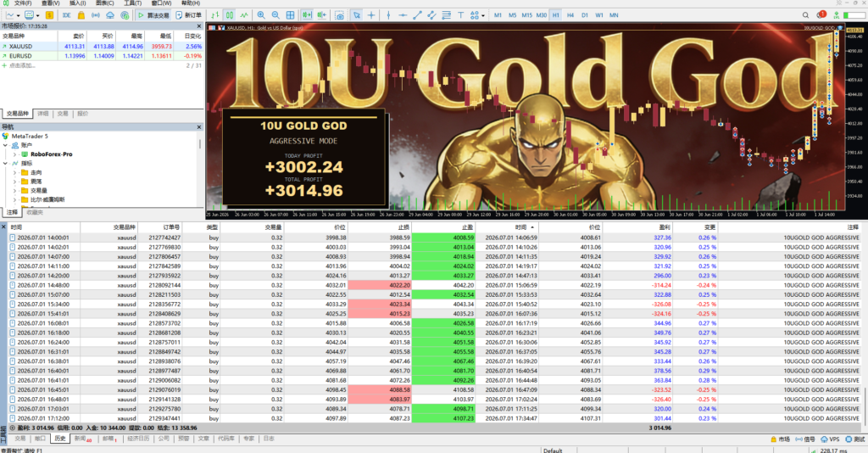
Task: Select H1 timeframe
Action: point(556,15)
